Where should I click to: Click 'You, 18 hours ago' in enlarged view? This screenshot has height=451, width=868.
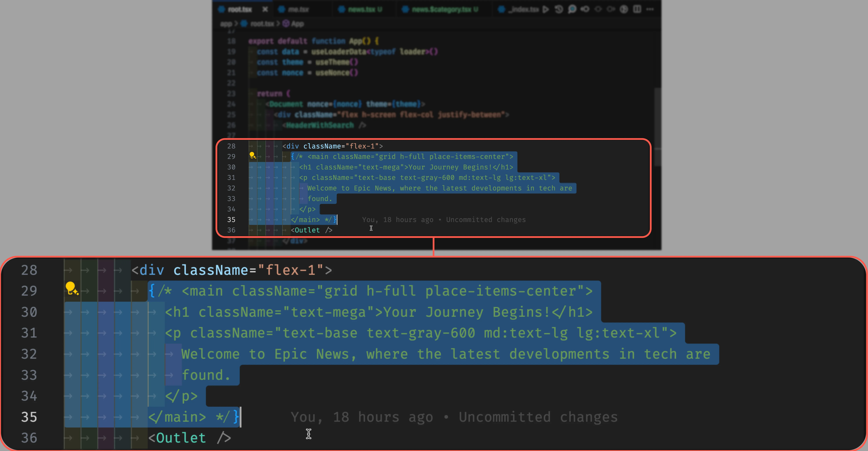point(362,417)
